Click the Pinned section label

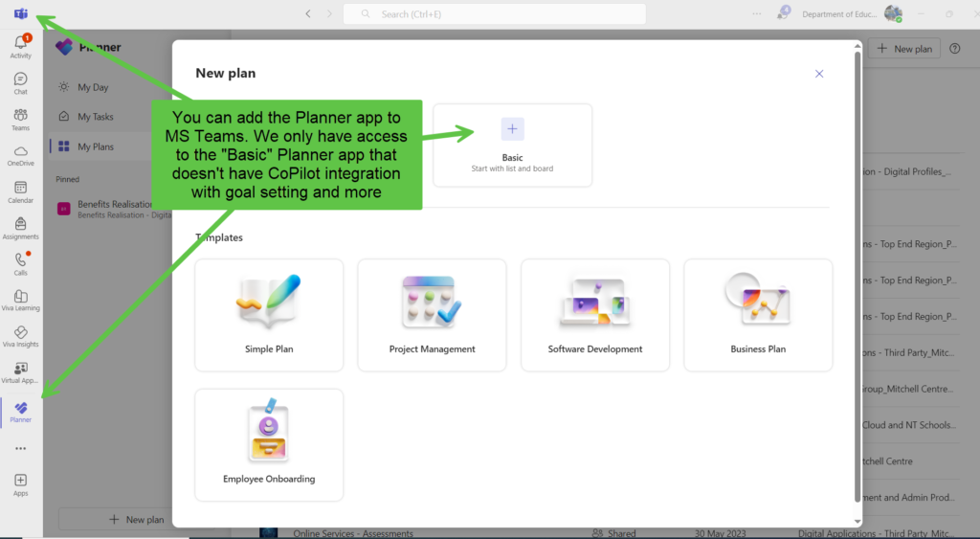pyautogui.click(x=68, y=179)
